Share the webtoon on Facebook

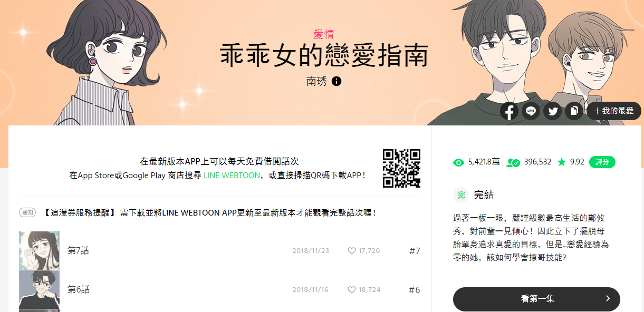509,111
